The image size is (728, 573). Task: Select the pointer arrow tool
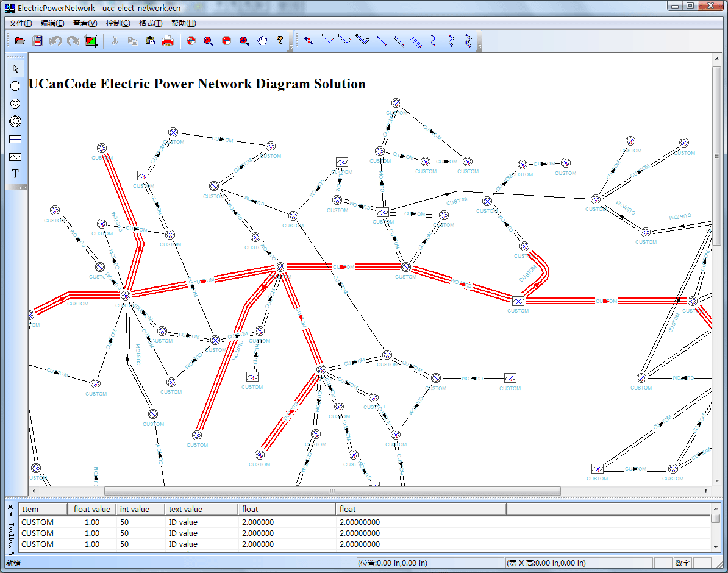pyautogui.click(x=16, y=69)
